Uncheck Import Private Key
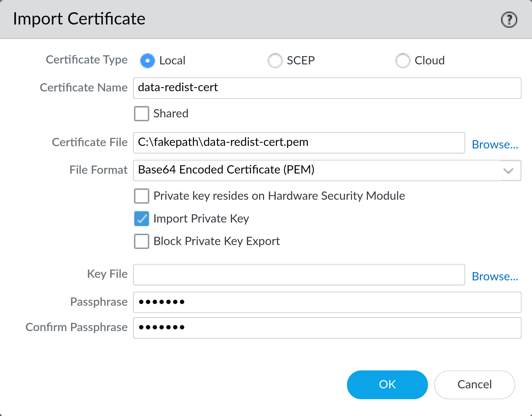Viewport: 532px width, 416px height. point(141,219)
